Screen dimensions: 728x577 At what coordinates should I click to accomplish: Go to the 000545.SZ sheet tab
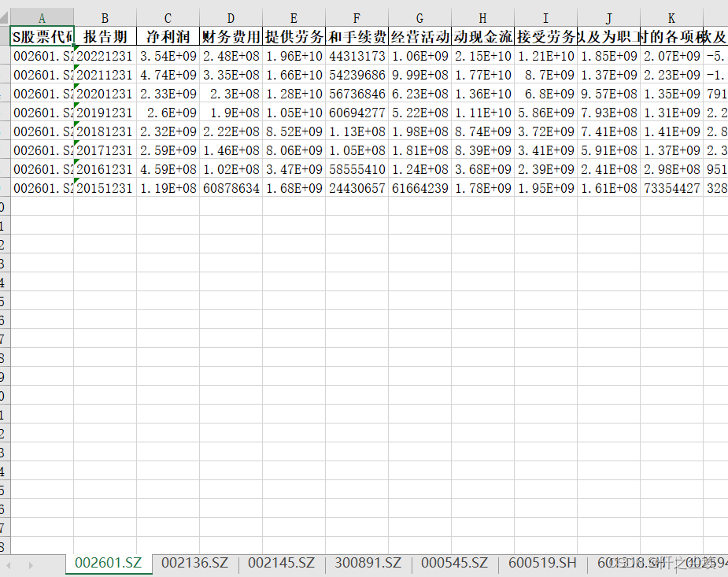tap(454, 563)
